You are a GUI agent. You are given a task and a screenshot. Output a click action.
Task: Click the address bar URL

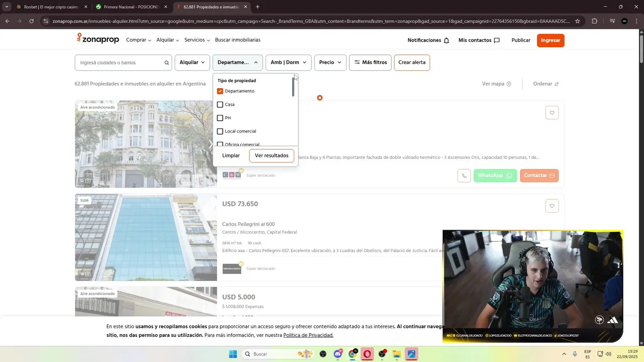click(x=311, y=21)
